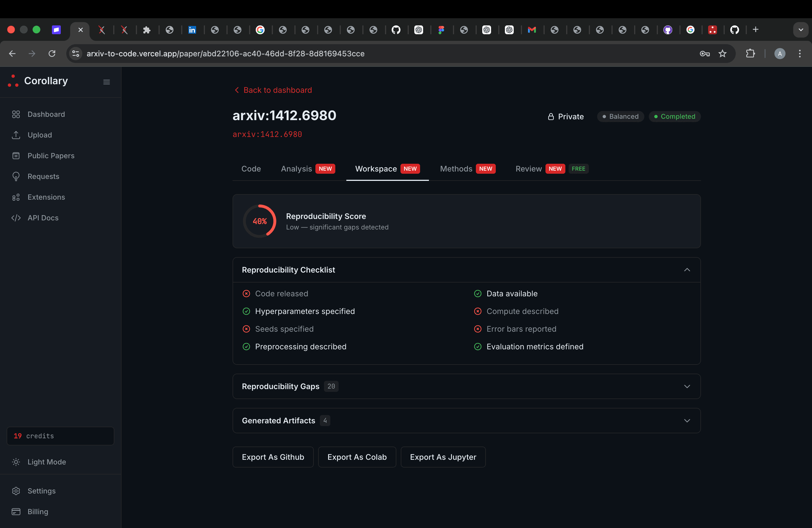Click the Hyperparameters specified check icon

click(246, 311)
